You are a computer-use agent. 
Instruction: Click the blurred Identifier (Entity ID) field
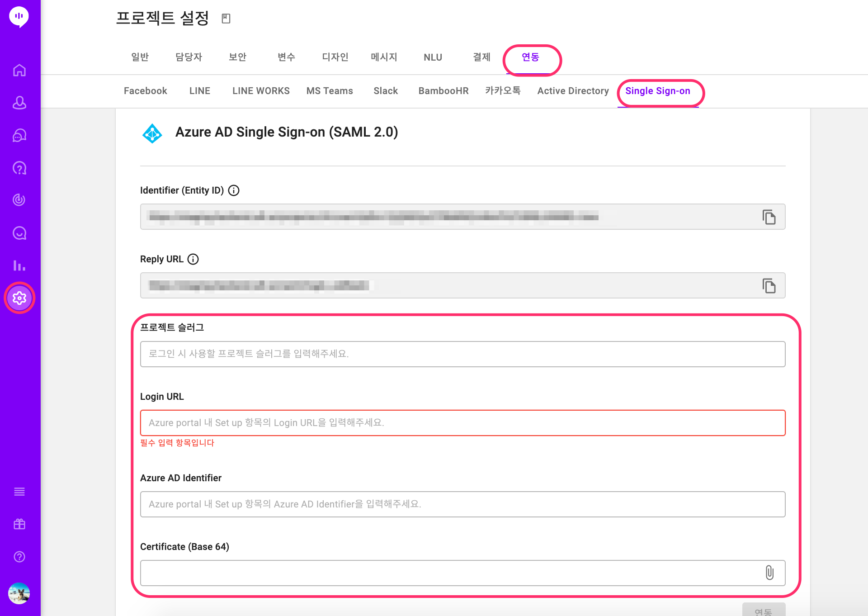462,217
